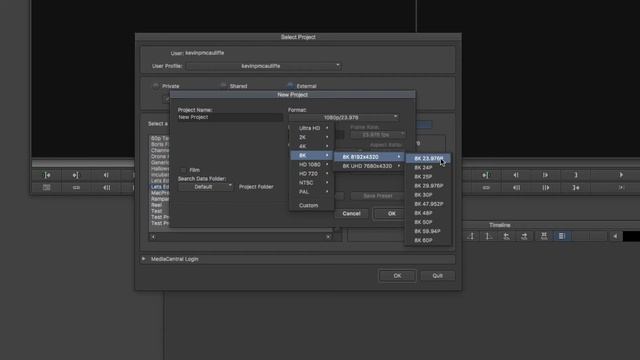Open Search Data Folder Default dropdown
Image resolution: width=640 pixels, height=360 pixels.
(x=205, y=187)
